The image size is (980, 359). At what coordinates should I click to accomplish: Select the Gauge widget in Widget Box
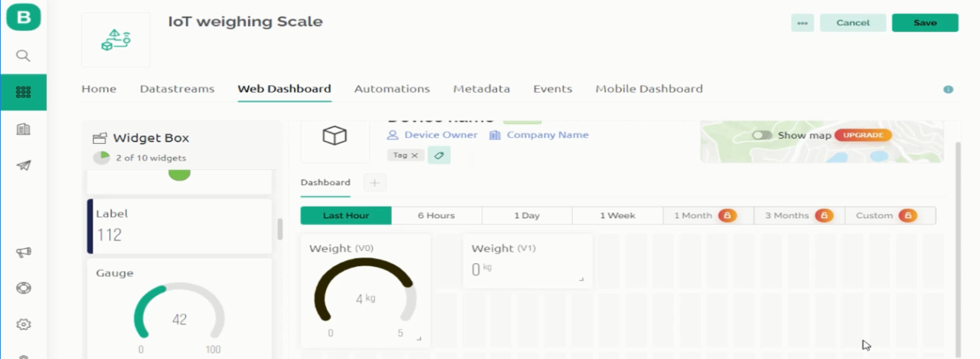181,308
